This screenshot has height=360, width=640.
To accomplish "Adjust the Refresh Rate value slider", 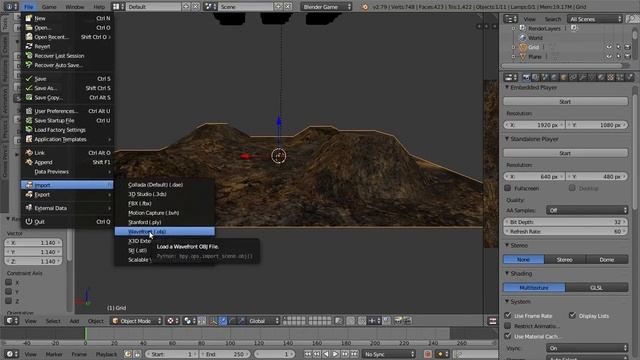I will click(566, 231).
